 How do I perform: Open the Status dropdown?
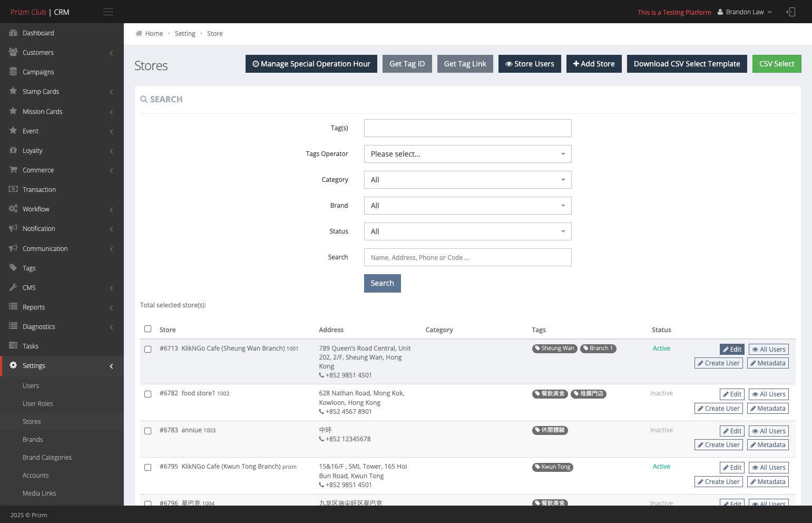point(467,231)
